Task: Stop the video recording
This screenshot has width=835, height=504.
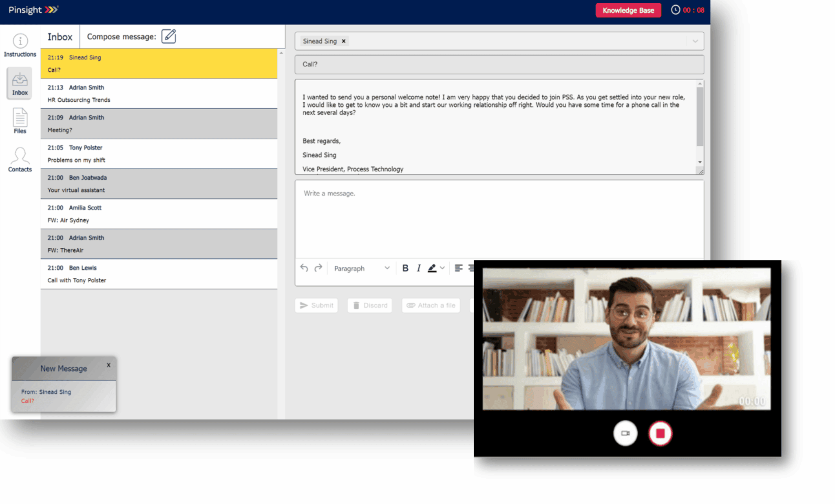Action: (660, 433)
